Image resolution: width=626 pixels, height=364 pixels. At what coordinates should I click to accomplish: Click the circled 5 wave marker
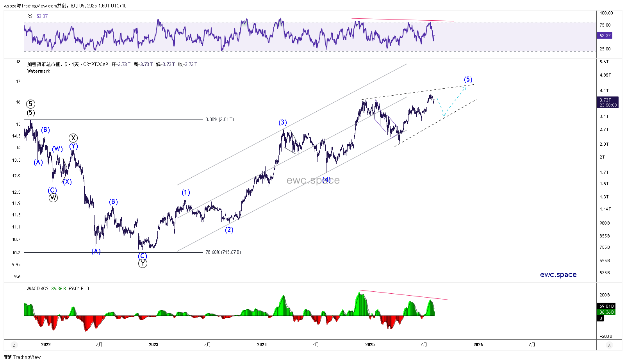click(30, 104)
